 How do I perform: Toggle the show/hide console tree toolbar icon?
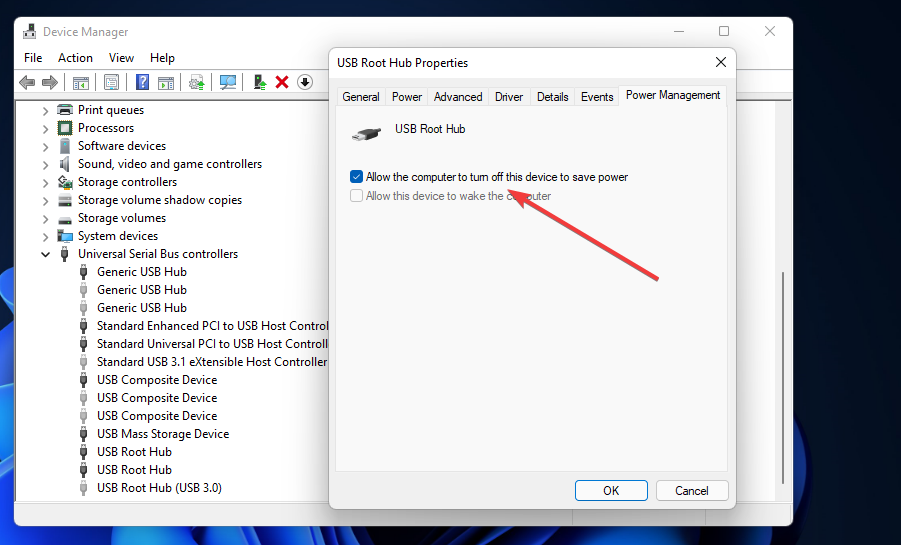pos(80,82)
